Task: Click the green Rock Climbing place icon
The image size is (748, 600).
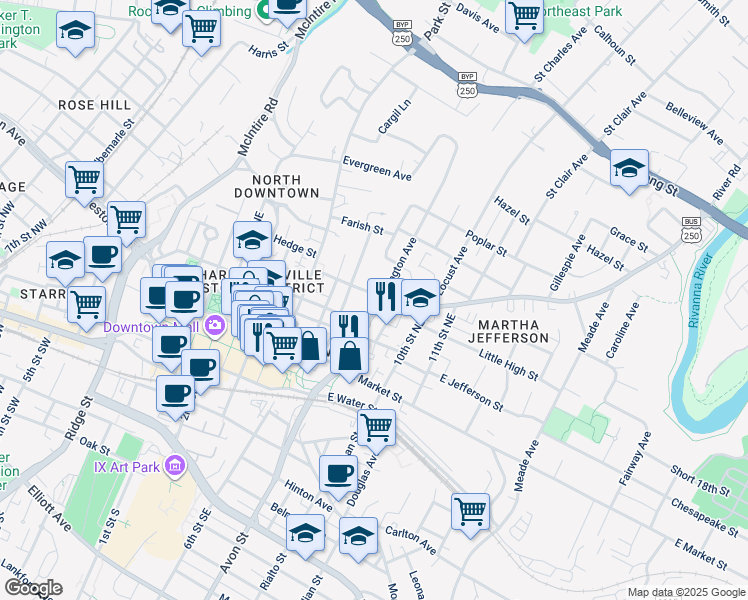Action: [x=263, y=12]
